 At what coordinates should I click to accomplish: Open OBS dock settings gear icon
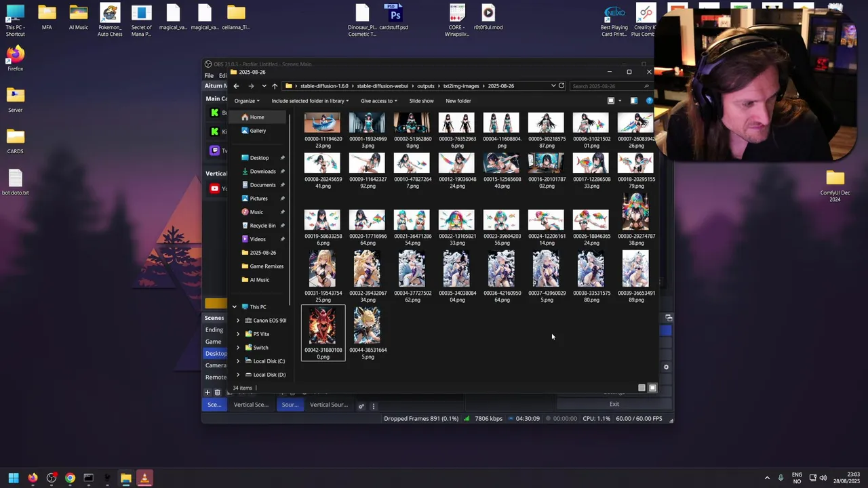361,406
